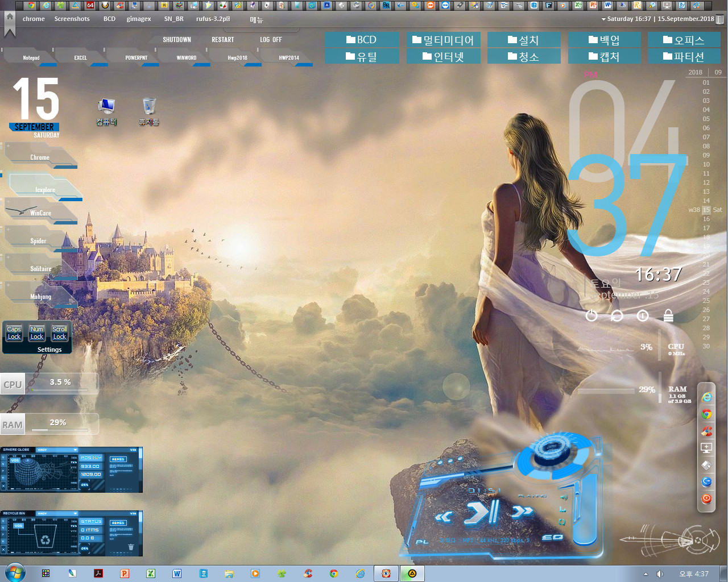Open the Screenshots entry on the top bar

(x=72, y=19)
